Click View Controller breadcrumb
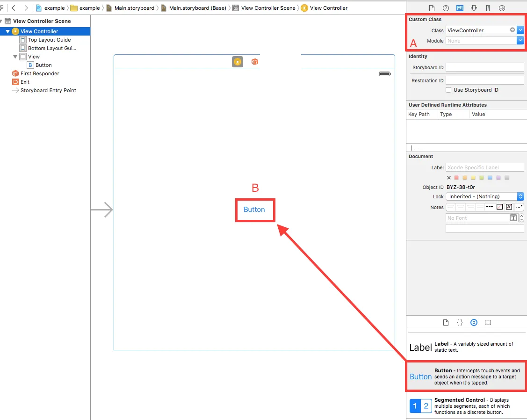Screen dimensions: 527x420 325,8
